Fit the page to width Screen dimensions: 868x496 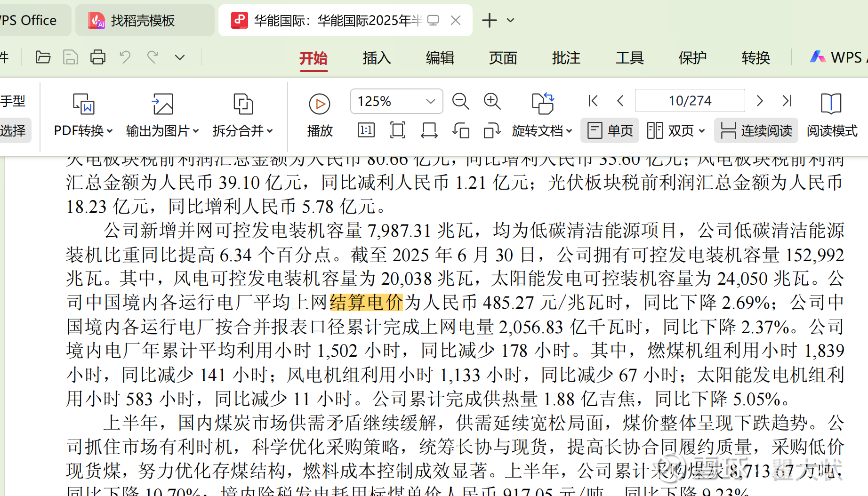(429, 130)
